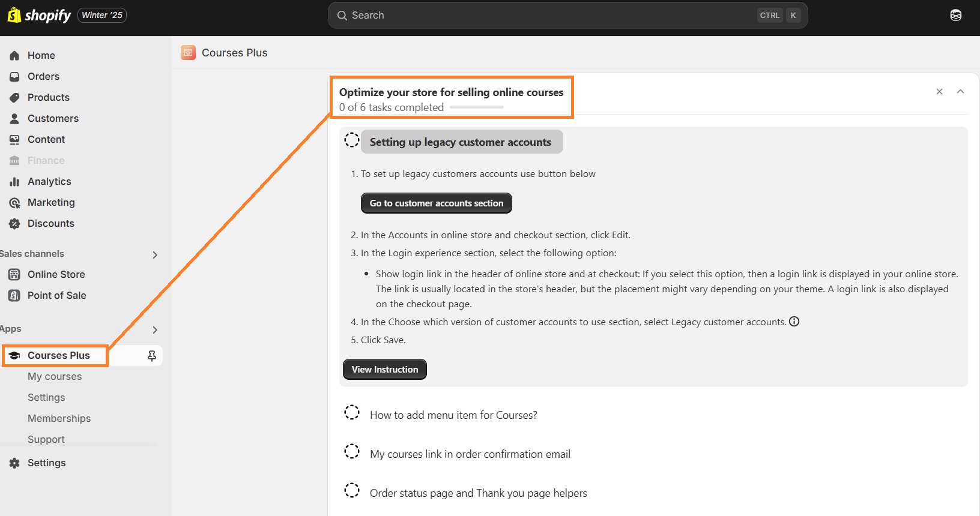Click the Shopify logo icon
This screenshot has height=516, width=980.
tap(14, 15)
